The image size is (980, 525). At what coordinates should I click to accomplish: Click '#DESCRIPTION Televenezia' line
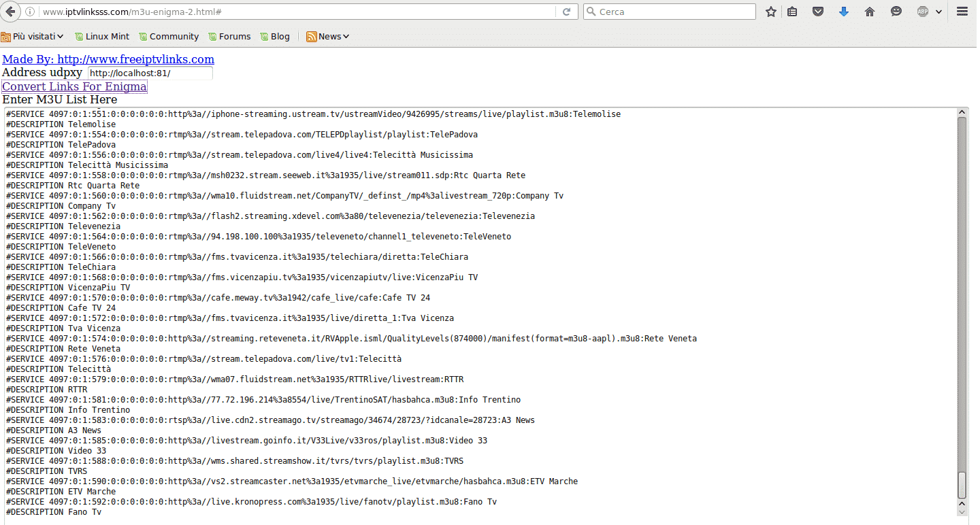tap(63, 226)
